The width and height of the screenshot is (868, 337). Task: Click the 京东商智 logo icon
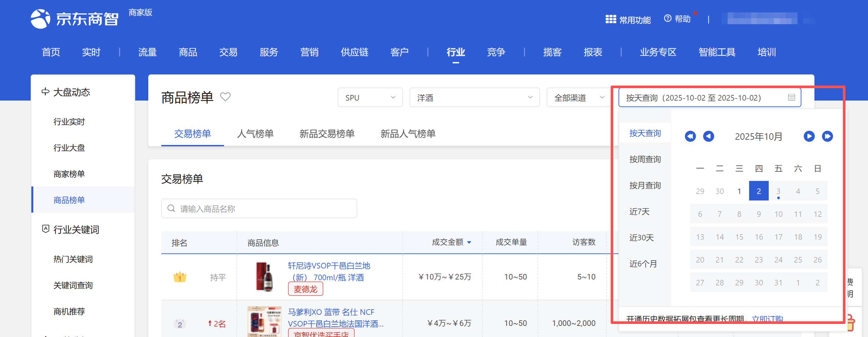(40, 19)
